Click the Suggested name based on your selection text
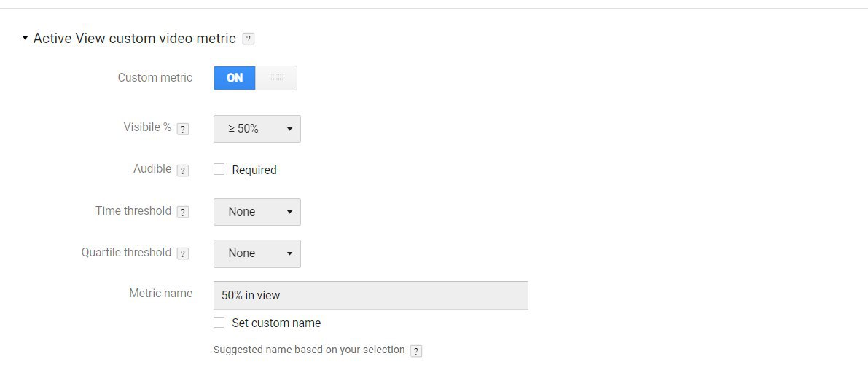This screenshot has height=386, width=868. click(309, 350)
